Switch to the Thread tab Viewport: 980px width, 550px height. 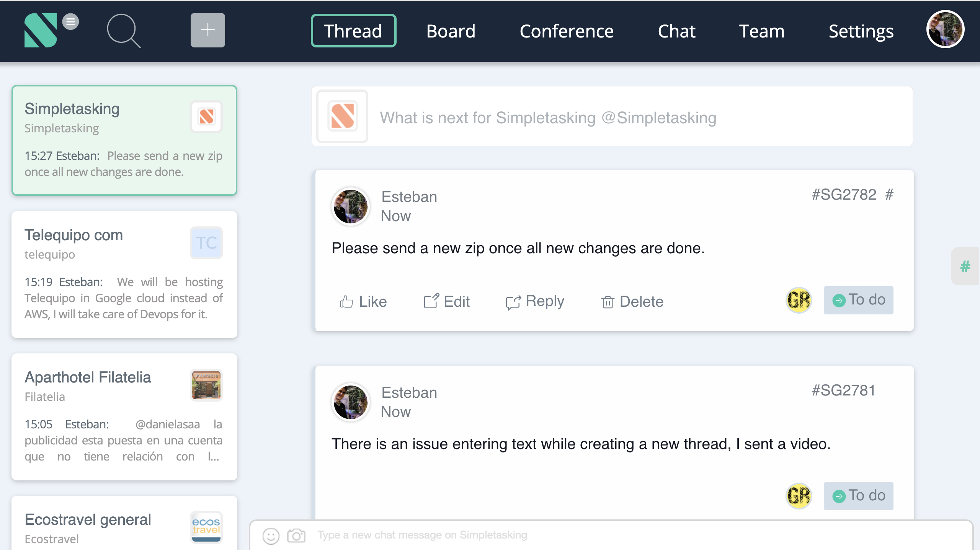[353, 31]
